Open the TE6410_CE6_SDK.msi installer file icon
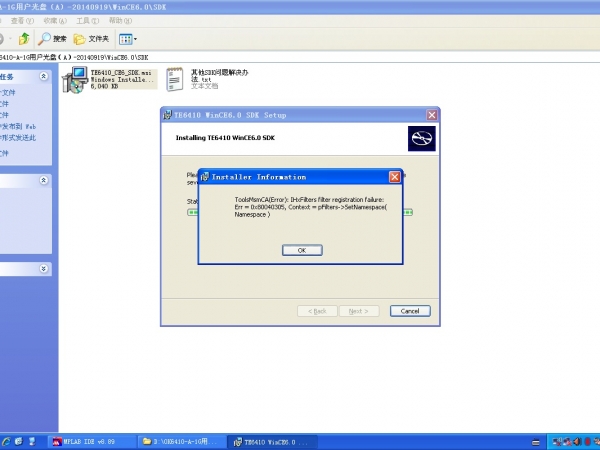 coord(74,80)
